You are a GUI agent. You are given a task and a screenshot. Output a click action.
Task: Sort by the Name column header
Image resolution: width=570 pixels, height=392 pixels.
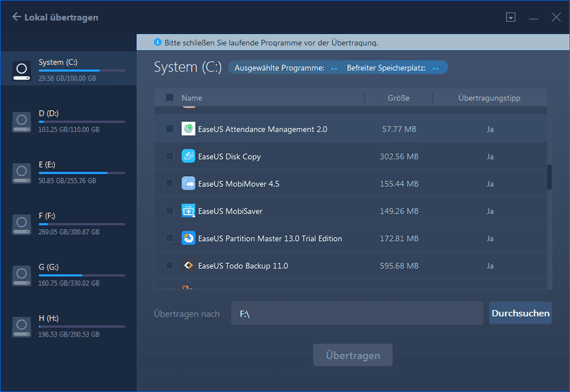[192, 98]
